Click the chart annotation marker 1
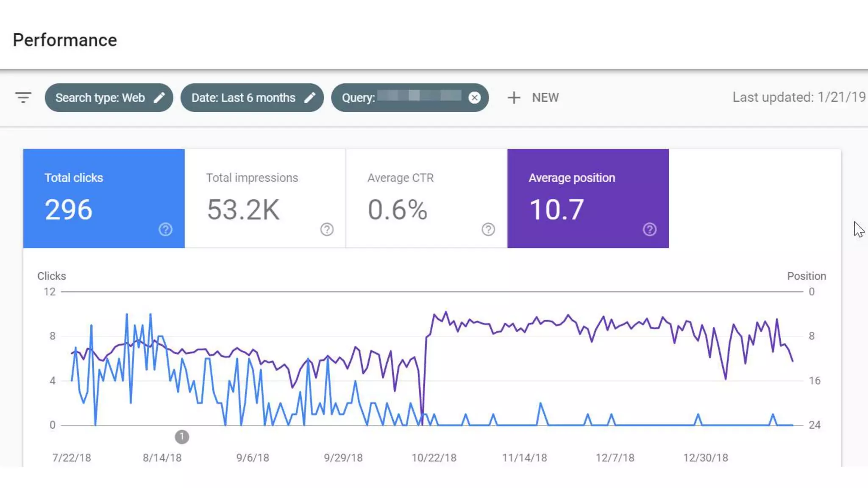The height and width of the screenshot is (488, 868). [x=182, y=436]
